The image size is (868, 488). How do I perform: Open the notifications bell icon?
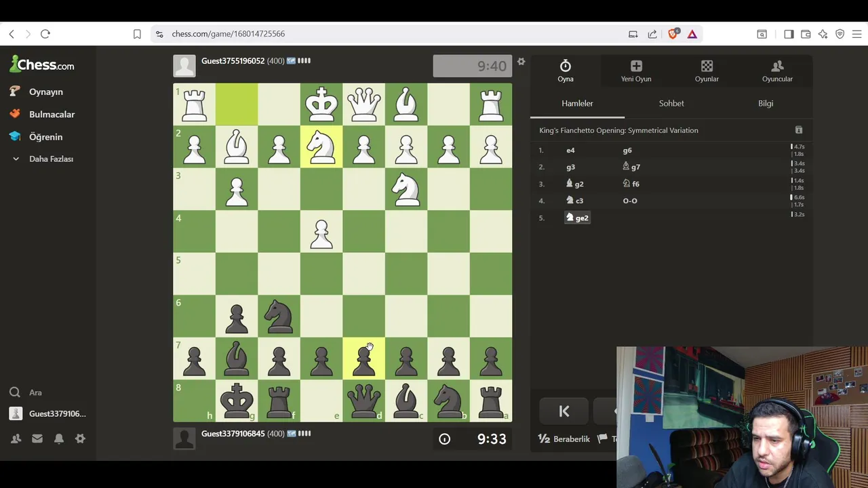click(x=59, y=439)
